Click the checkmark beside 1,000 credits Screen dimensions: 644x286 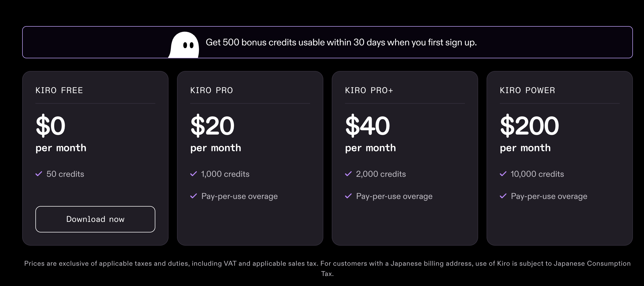coord(194,174)
